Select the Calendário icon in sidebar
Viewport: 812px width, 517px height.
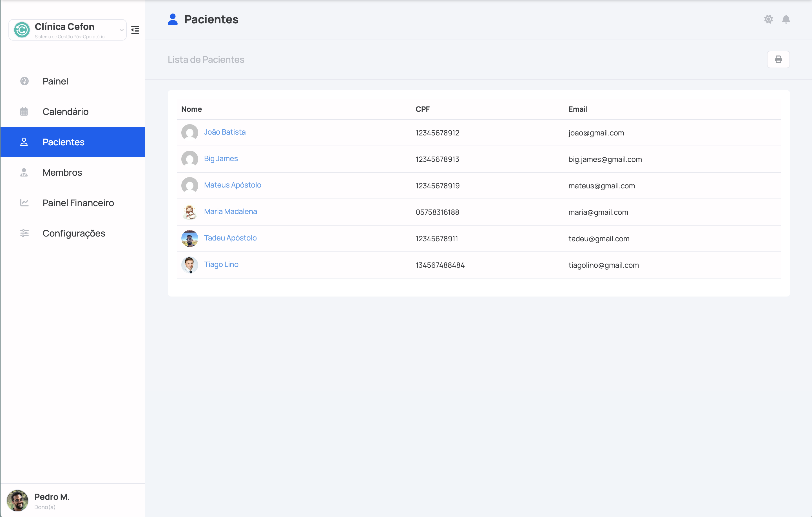24,111
